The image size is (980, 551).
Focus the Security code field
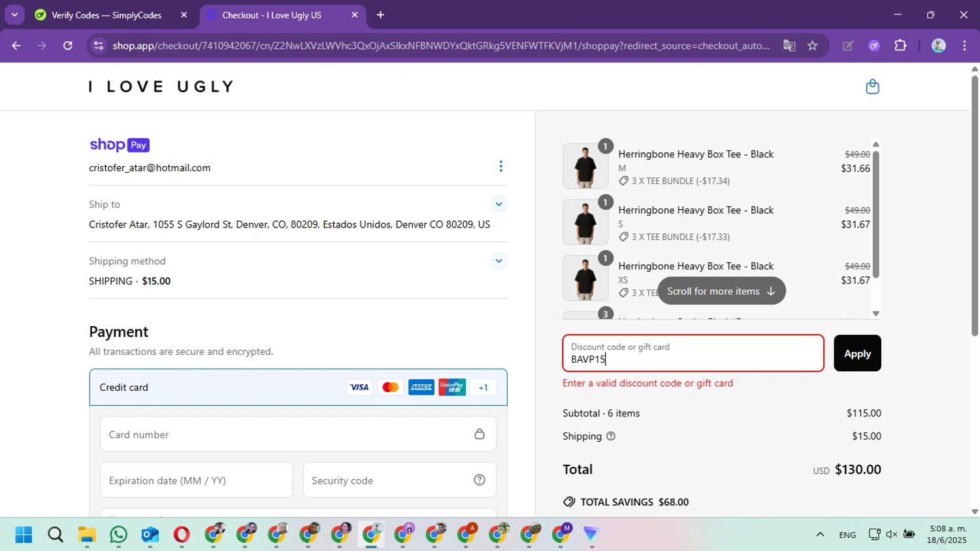pos(399,480)
